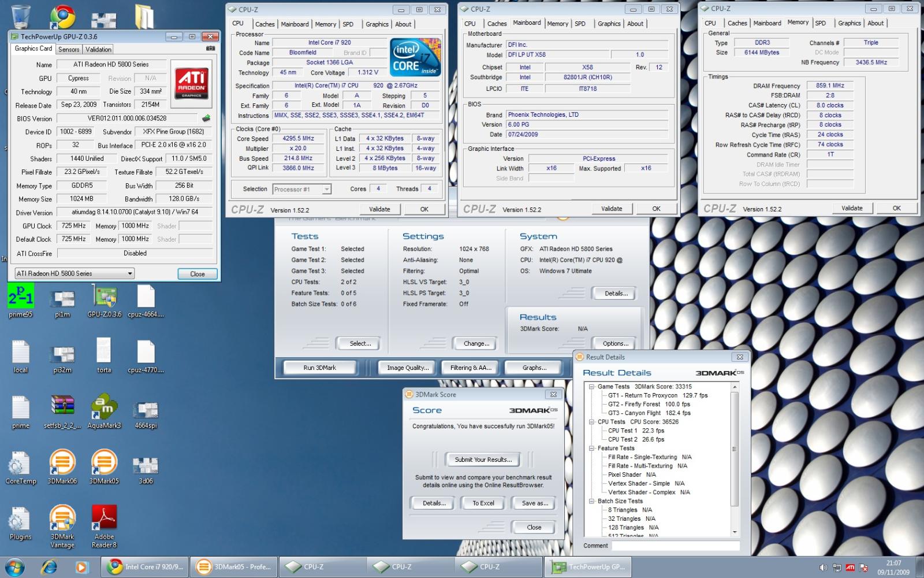Image resolution: width=924 pixels, height=578 pixels.
Task: Click Filtering & AA button
Action: pyautogui.click(x=471, y=368)
